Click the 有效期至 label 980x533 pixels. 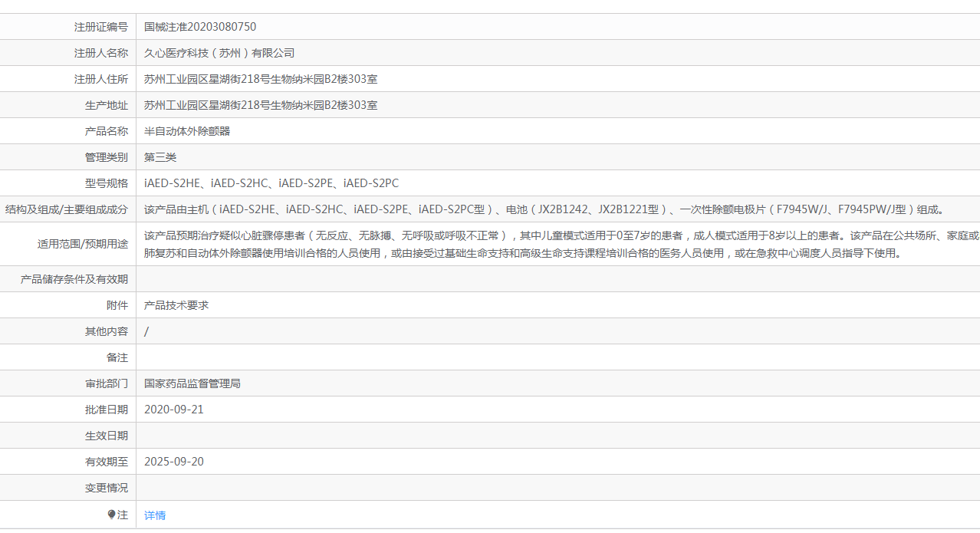[107, 462]
